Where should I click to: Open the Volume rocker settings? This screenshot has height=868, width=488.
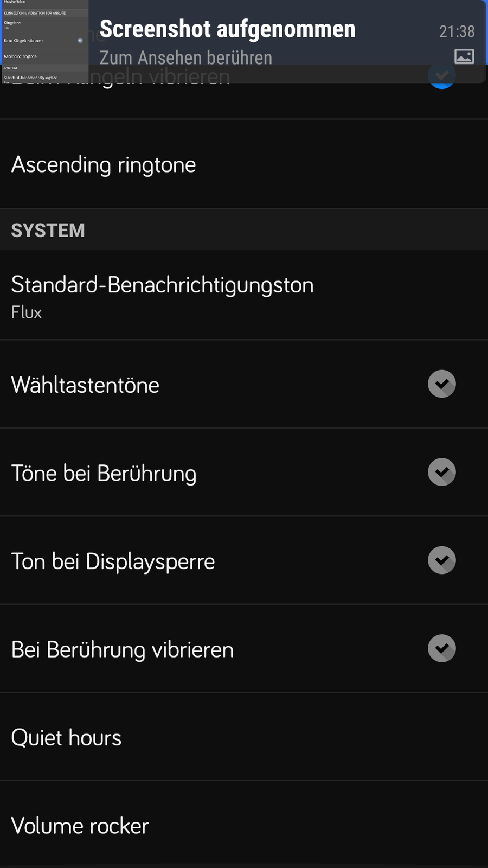coord(80,826)
